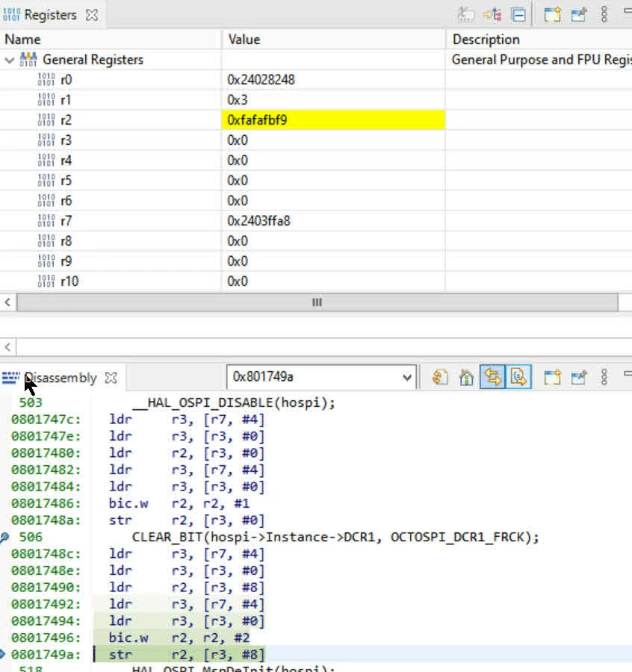
Task: Click Refresh View icon in Disassembly toolbar
Action: click(x=440, y=377)
